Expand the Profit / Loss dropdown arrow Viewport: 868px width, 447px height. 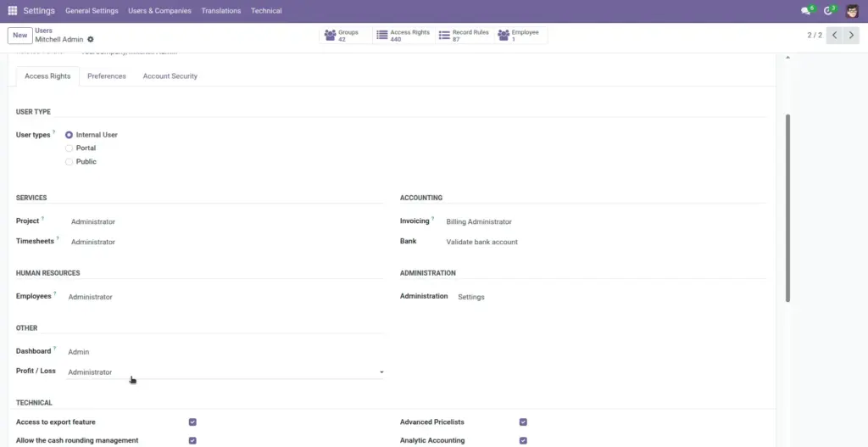[381, 372]
